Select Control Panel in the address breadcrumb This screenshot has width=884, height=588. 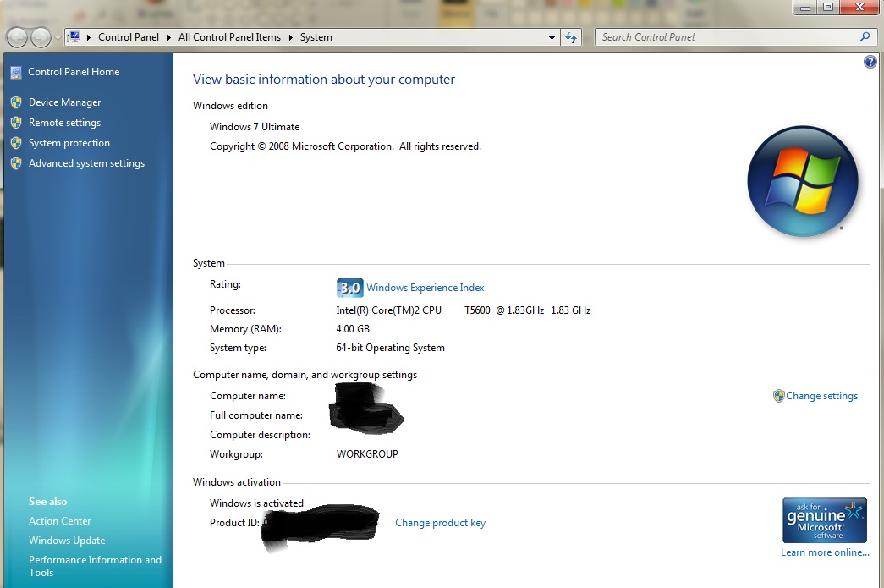click(129, 37)
